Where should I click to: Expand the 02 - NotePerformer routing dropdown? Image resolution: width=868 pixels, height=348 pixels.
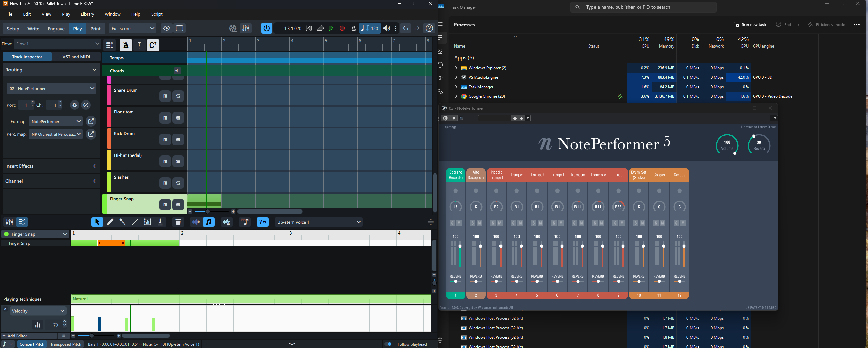[52, 88]
